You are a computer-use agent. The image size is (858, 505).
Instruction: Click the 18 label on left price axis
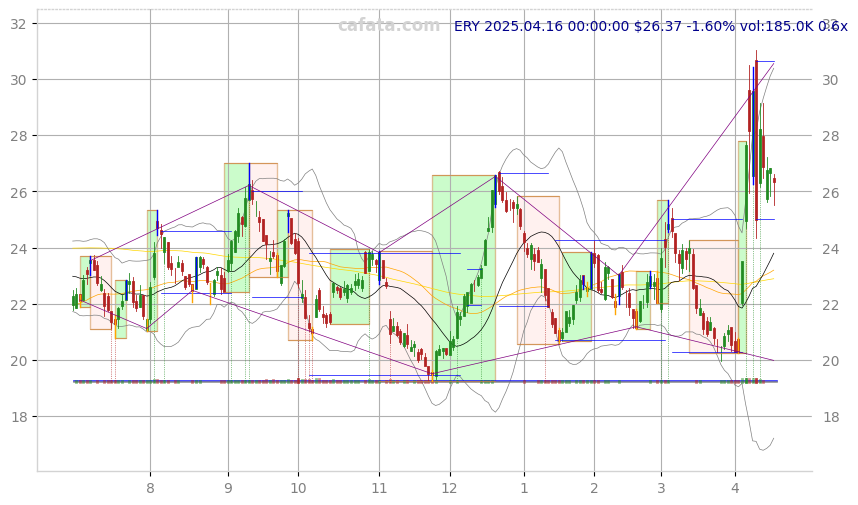tap(19, 417)
